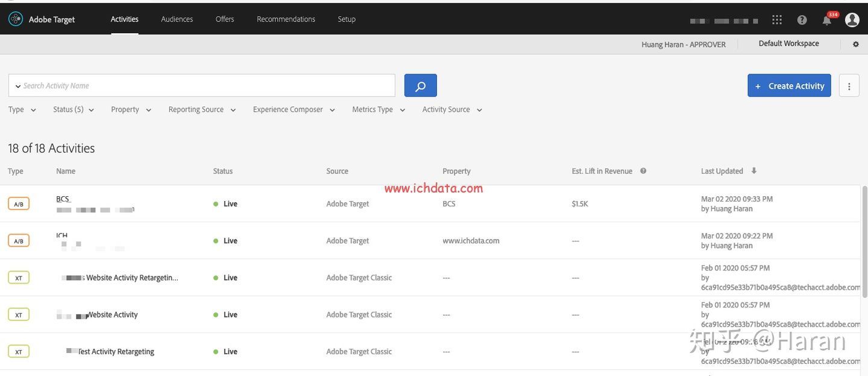
Task: Sort by the Last Updated column header
Action: click(722, 171)
